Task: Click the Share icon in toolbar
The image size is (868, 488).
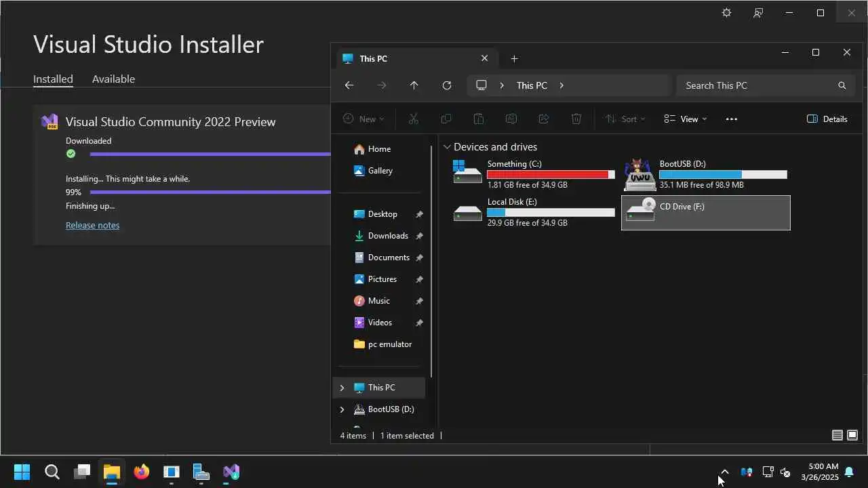Action: [x=544, y=119]
